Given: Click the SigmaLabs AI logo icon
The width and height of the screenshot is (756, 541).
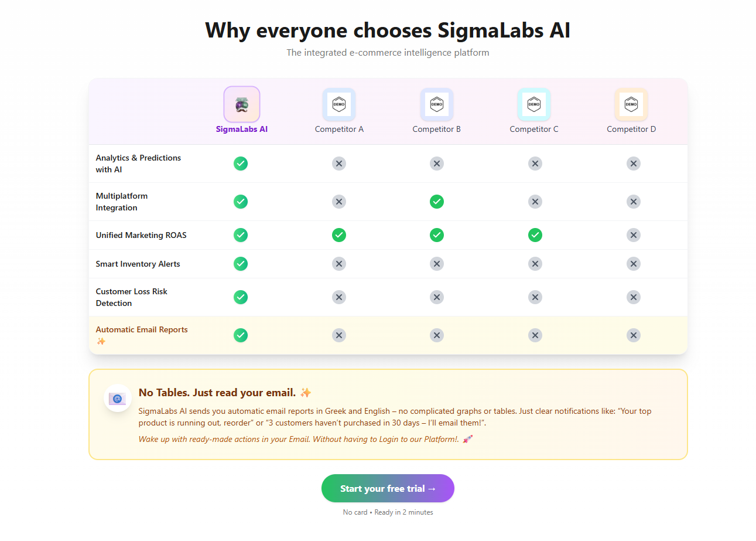Looking at the screenshot, I should [241, 104].
